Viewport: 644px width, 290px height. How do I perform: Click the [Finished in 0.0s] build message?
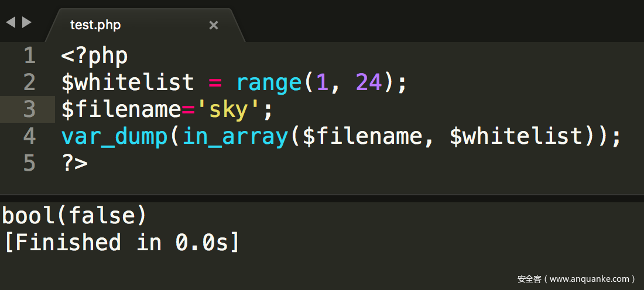click(121, 242)
